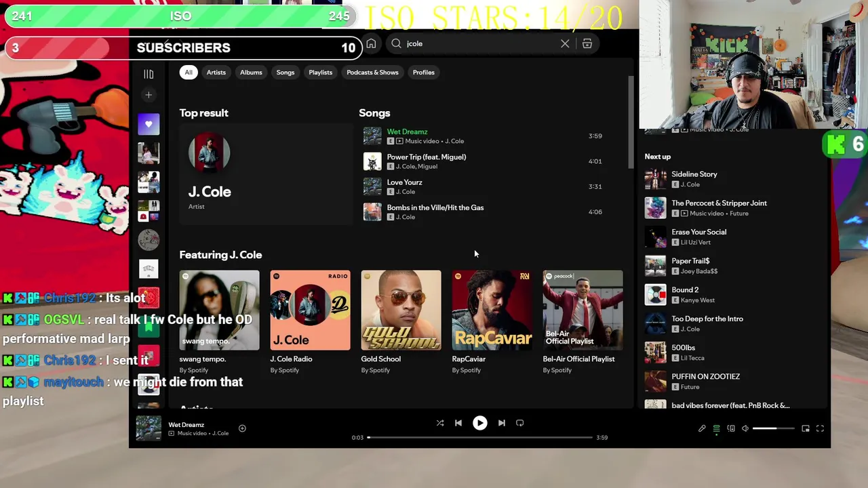Screen dimensions: 868x488
Task: Open Your Library icon in sidebar
Action: 149,74
